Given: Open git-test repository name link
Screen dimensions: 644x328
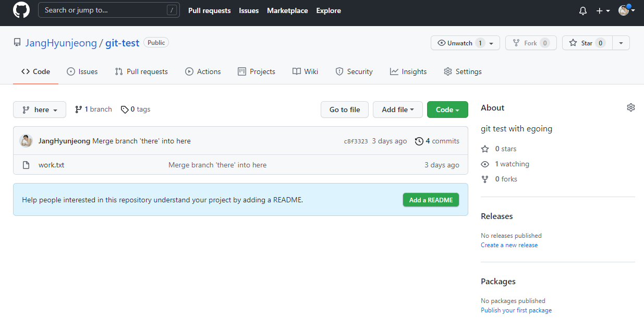Looking at the screenshot, I should pos(122,43).
